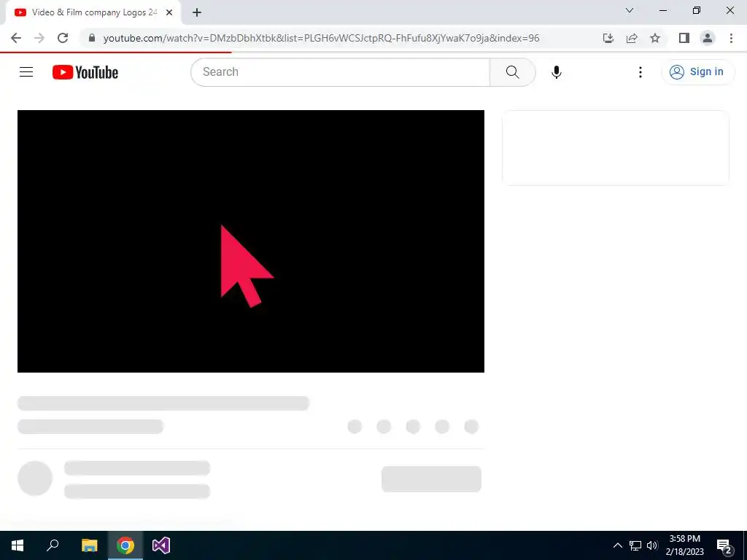Click the YouTube search box
The width and height of the screenshot is (747, 560).
[x=340, y=72]
